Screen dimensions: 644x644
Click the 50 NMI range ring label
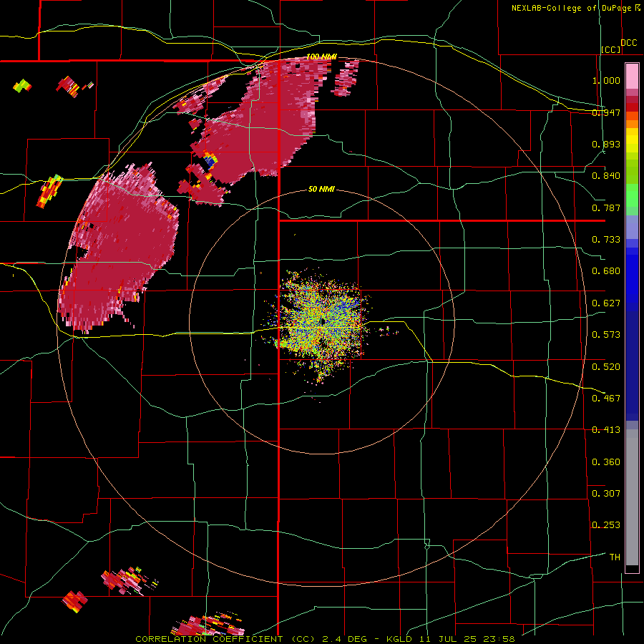321,189
